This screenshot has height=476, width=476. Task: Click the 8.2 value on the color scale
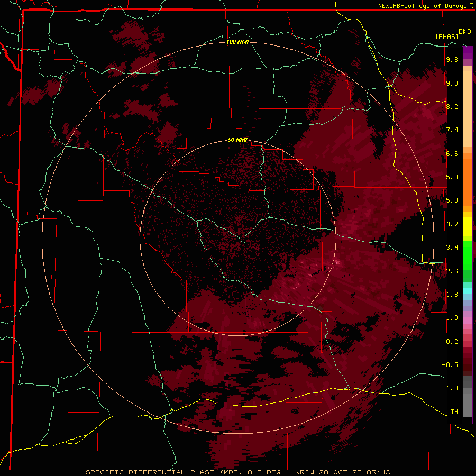pyautogui.click(x=452, y=106)
